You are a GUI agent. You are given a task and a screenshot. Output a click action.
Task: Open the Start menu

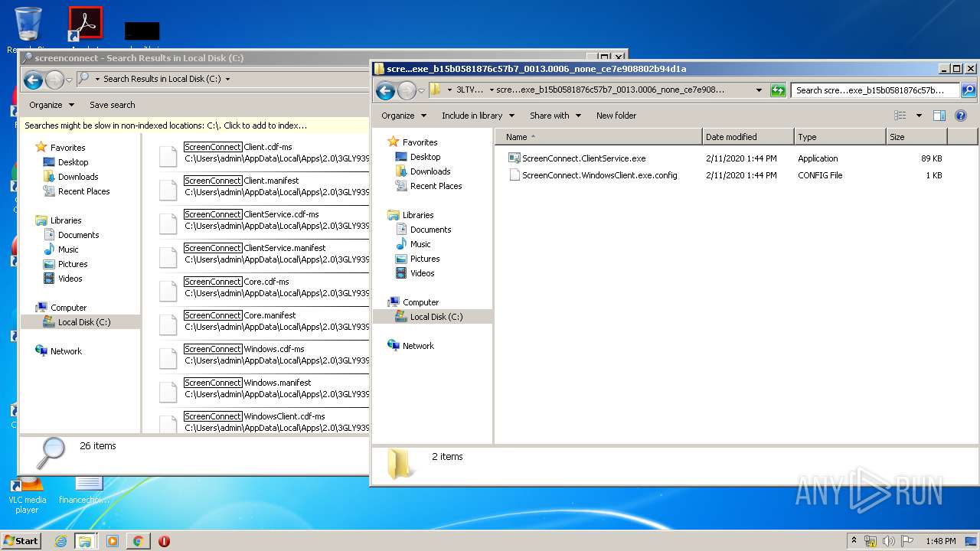(x=21, y=541)
